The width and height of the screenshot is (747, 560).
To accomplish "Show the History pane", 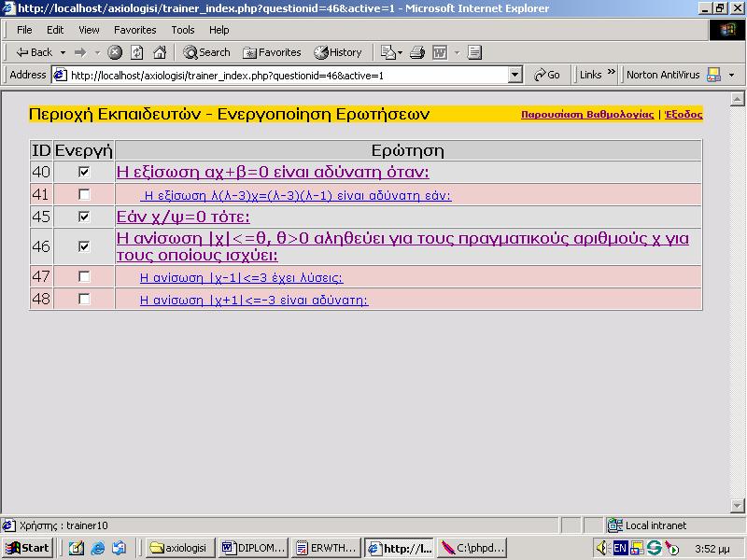I will click(x=338, y=52).
